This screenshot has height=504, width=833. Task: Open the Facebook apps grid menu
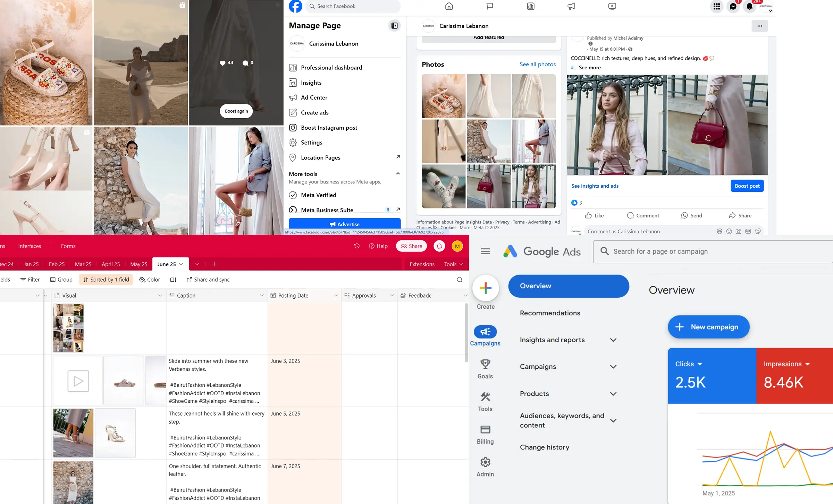coord(717,6)
